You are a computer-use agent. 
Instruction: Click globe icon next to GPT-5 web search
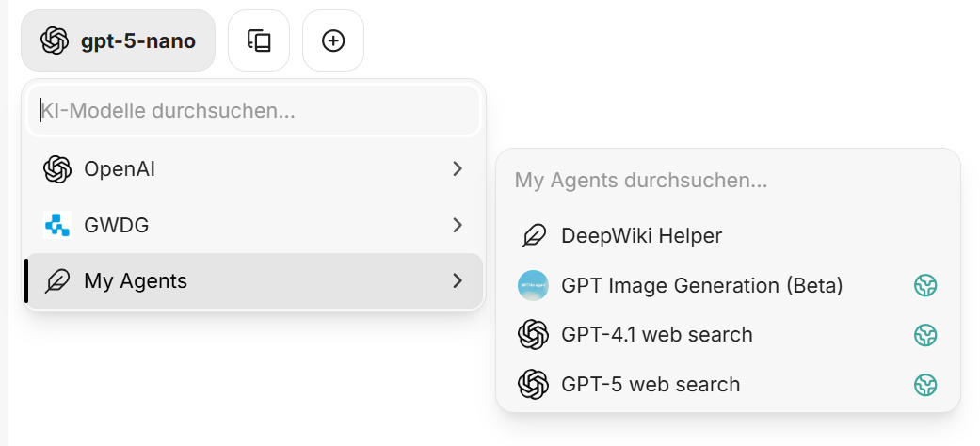coord(927,385)
